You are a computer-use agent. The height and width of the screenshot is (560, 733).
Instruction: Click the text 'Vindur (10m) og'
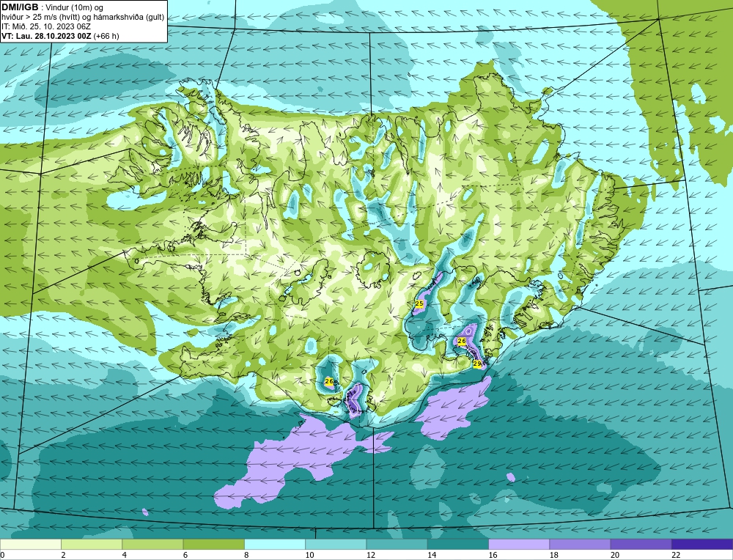point(75,7)
